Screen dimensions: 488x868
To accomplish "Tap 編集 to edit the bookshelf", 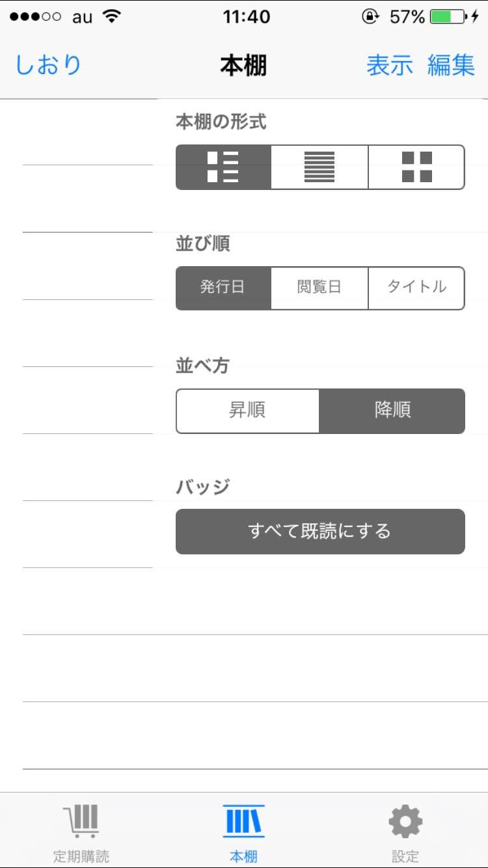I will [451, 65].
